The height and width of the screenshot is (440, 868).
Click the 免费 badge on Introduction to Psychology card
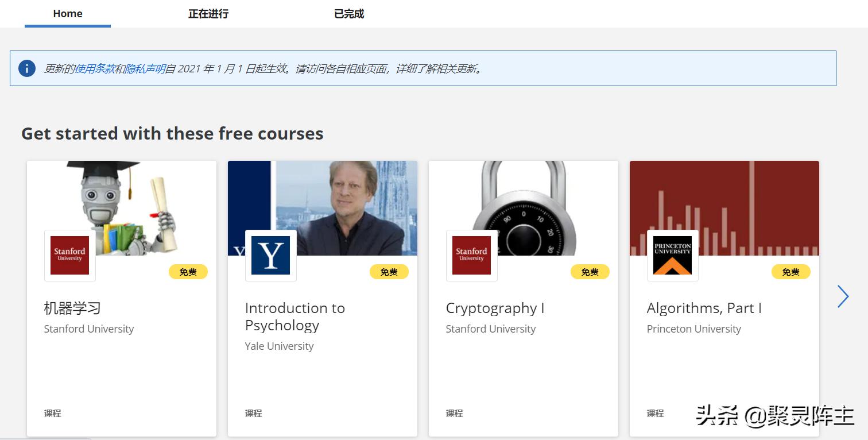click(389, 272)
